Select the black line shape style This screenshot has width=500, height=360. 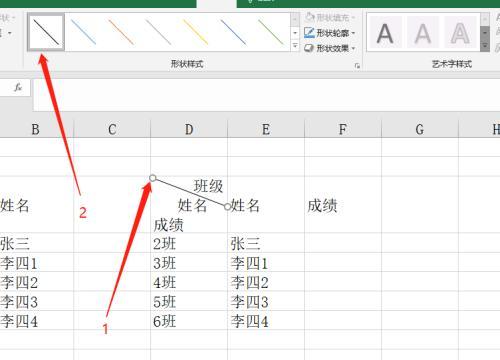(46, 32)
